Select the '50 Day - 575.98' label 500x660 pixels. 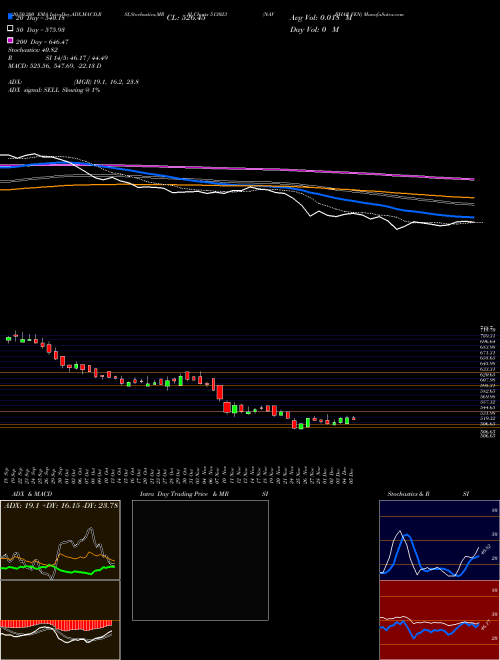click(41, 30)
